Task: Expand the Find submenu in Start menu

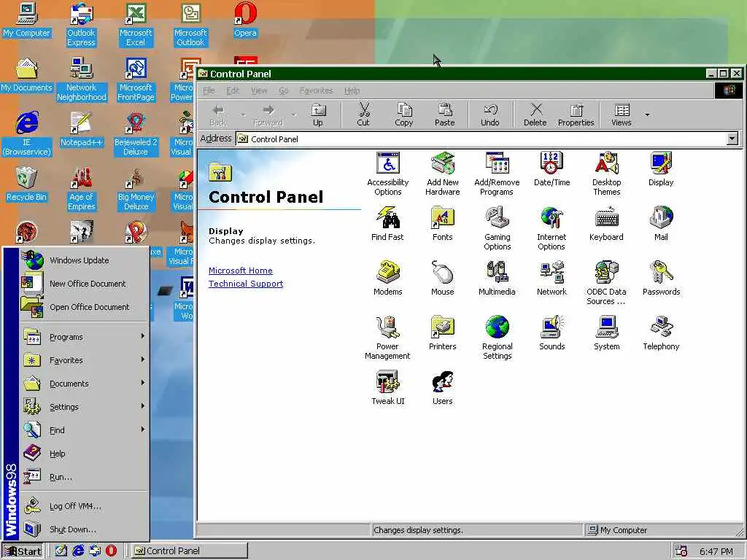Action: 84,430
